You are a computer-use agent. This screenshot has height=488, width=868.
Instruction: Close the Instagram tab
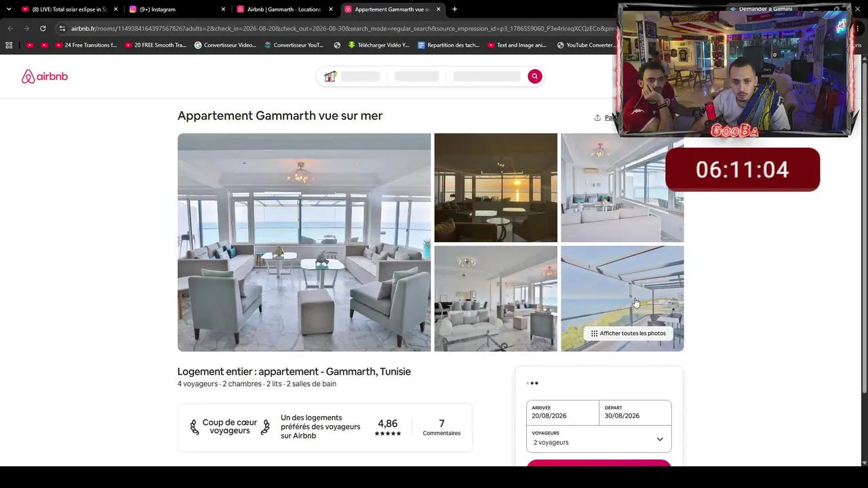point(223,9)
